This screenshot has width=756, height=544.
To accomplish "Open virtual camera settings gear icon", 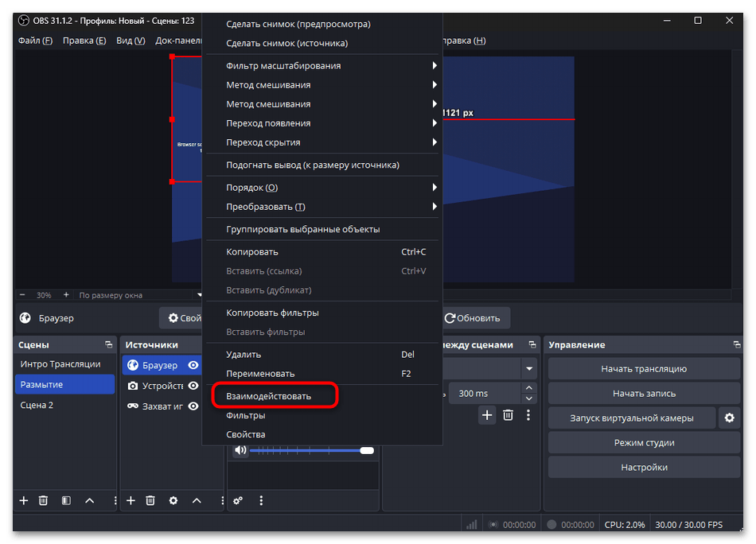I will (x=727, y=418).
